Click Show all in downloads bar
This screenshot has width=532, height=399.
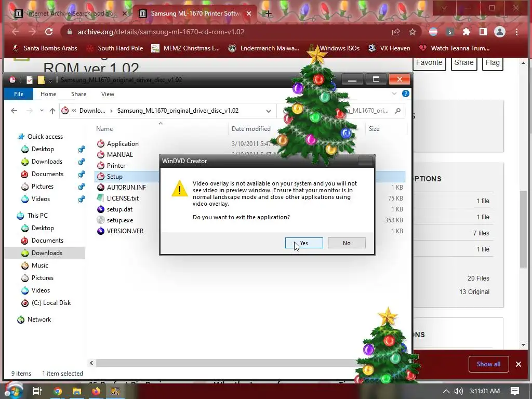[488, 364]
